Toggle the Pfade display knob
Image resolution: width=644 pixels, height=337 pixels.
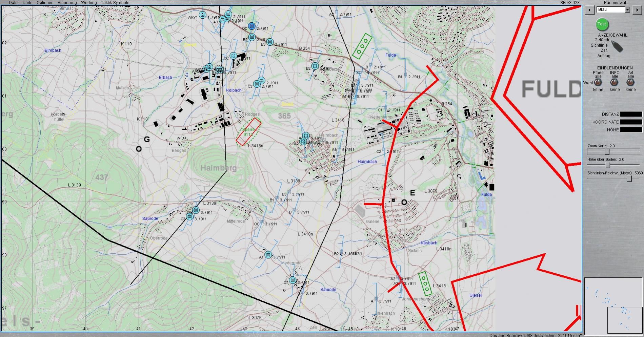(598, 82)
